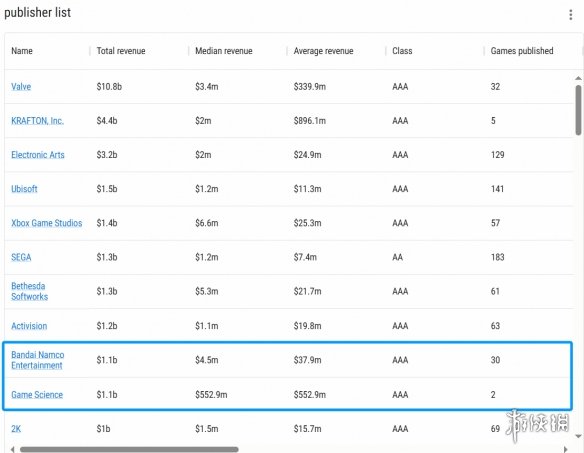Sort by Average revenue column header
Screen dimensions: 584x453
pyautogui.click(x=323, y=51)
